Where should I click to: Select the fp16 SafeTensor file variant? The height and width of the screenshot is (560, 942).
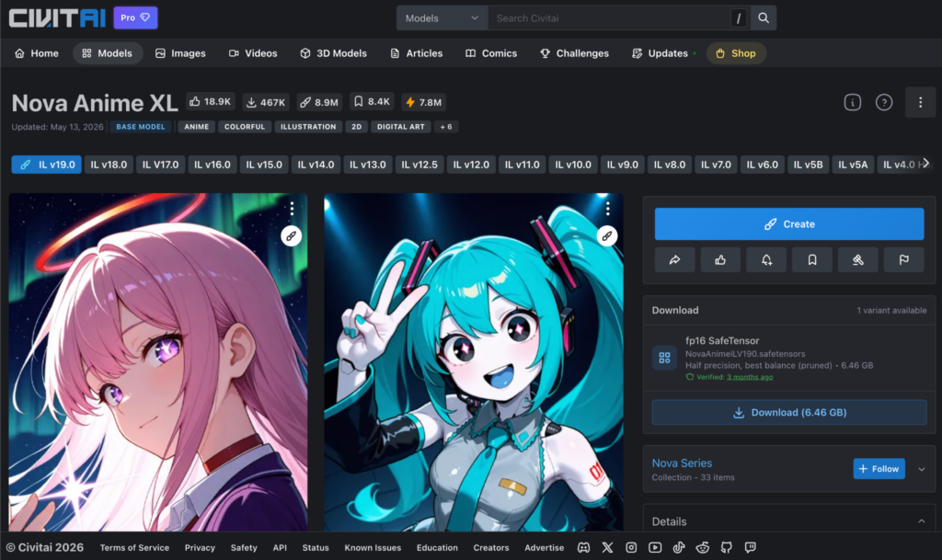(789, 358)
